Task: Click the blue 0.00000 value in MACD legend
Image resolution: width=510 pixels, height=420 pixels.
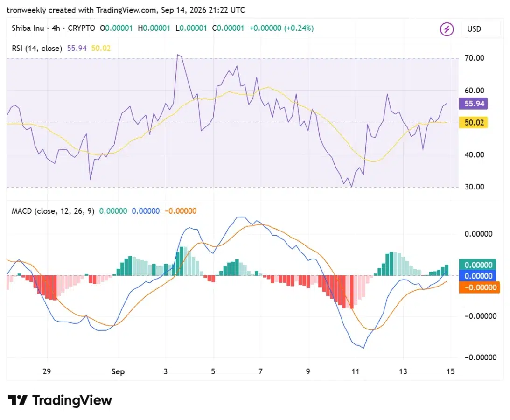Action: point(146,211)
